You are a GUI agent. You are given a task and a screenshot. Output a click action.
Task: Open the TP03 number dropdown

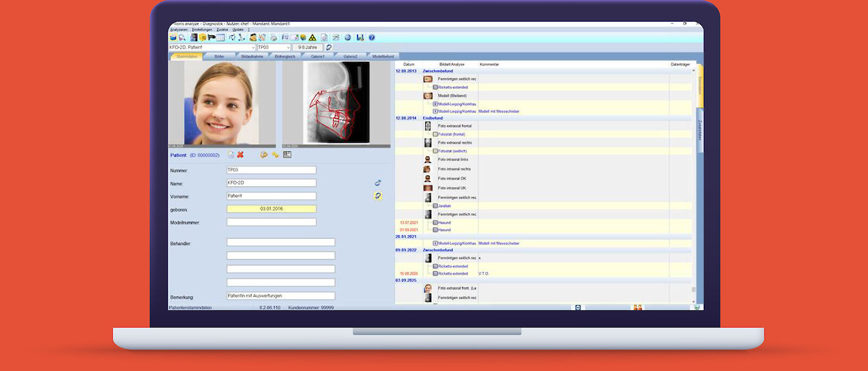pyautogui.click(x=288, y=47)
